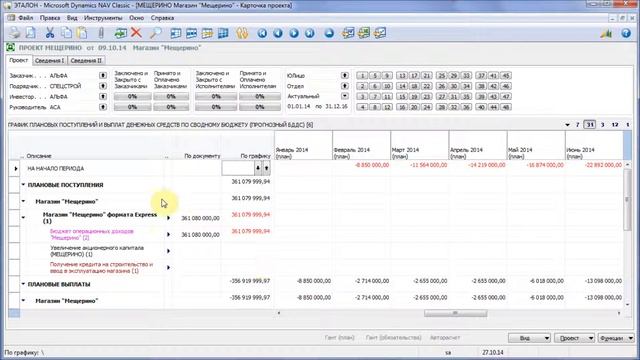Switch to the Сведения I tab
Viewport: 640px width, 360px height.
click(49, 60)
